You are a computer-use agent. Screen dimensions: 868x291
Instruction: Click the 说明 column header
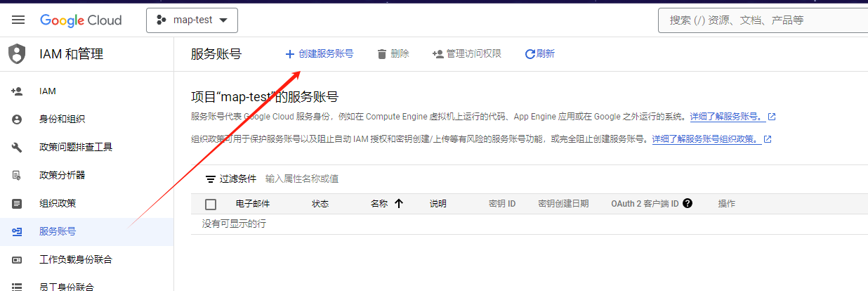pyautogui.click(x=438, y=204)
